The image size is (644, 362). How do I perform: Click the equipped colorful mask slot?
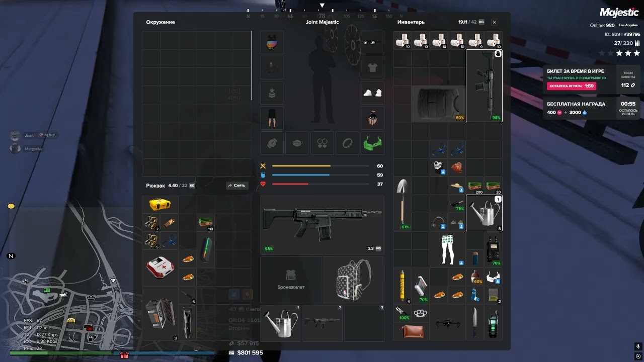pos(272,43)
